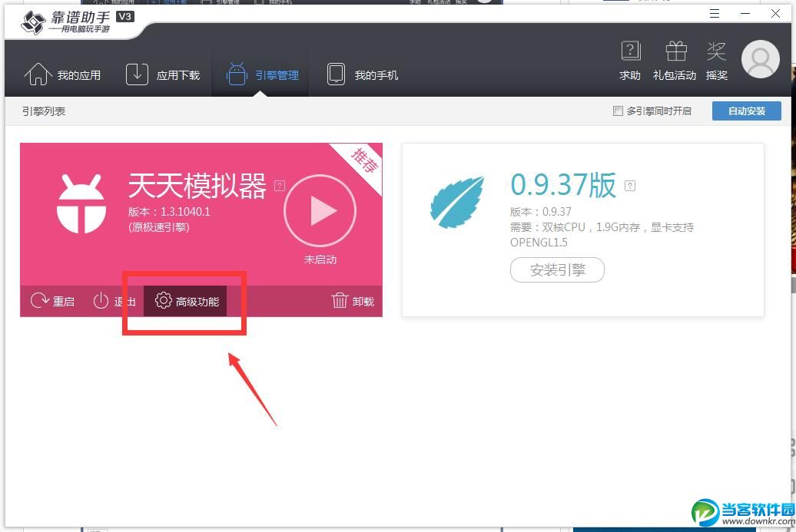Viewport: 796px width, 532px height.
Task: Open 高级功能 advanced settings
Action: [x=185, y=301]
